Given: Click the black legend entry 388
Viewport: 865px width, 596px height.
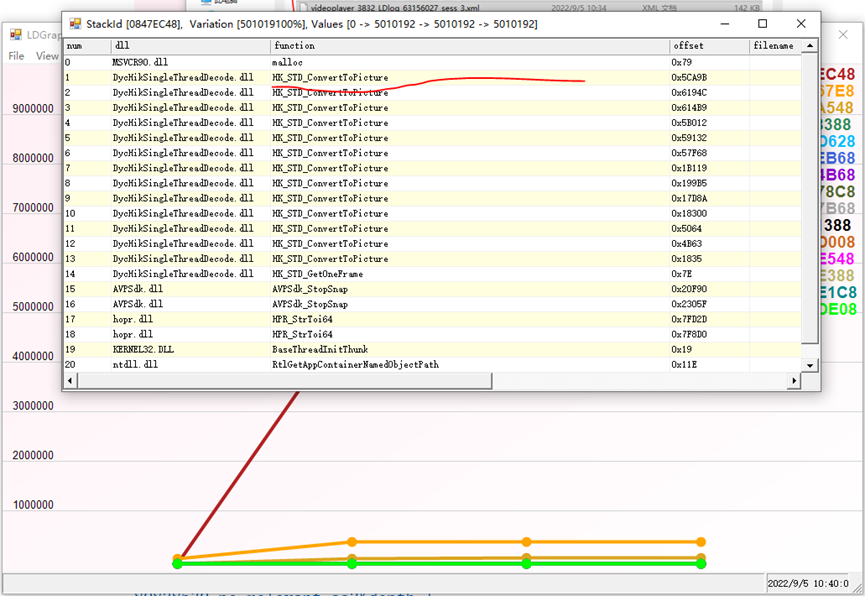Looking at the screenshot, I should [837, 225].
